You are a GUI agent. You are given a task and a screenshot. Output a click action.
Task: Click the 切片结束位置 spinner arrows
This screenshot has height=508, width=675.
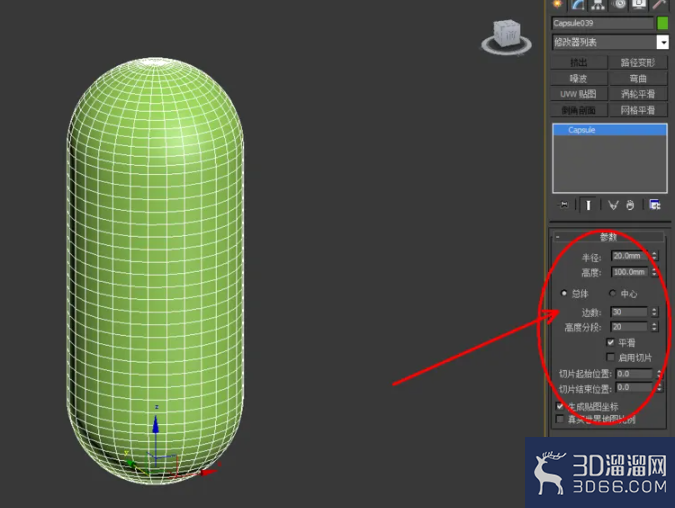point(659,387)
